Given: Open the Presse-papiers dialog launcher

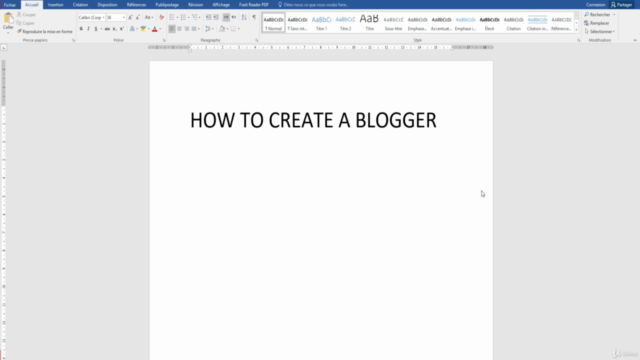Looking at the screenshot, I should point(73,40).
